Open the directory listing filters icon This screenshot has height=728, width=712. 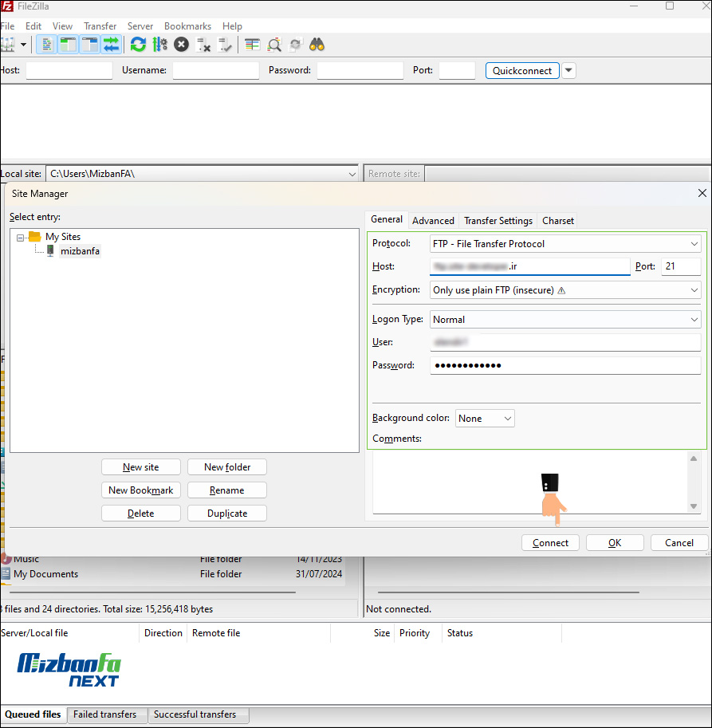252,45
